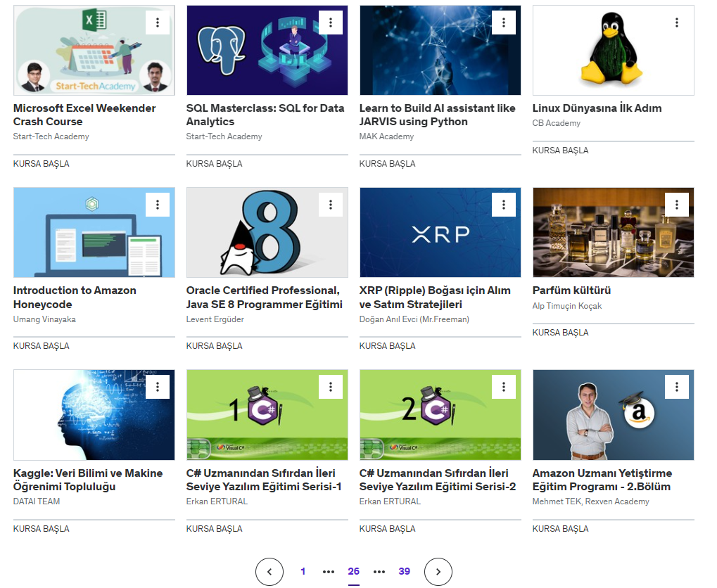Open C# Yazılım Eğitimi Serisi-1 title
Viewport: 717px width, 588px height.
264,480
